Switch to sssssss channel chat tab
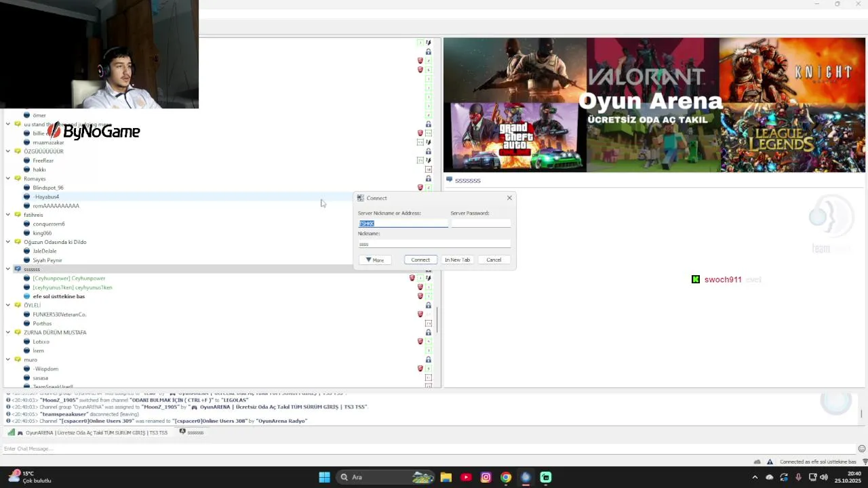868x488 pixels. (191, 432)
